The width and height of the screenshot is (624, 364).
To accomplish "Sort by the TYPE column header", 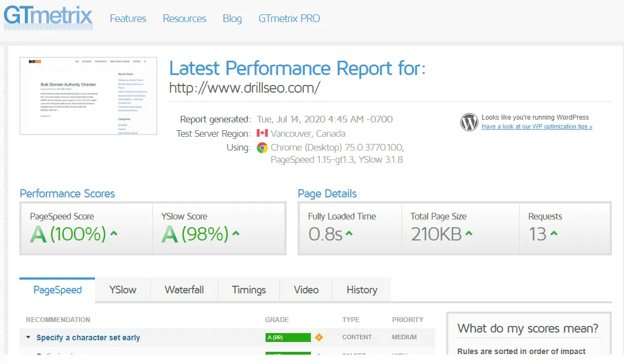I will click(351, 319).
